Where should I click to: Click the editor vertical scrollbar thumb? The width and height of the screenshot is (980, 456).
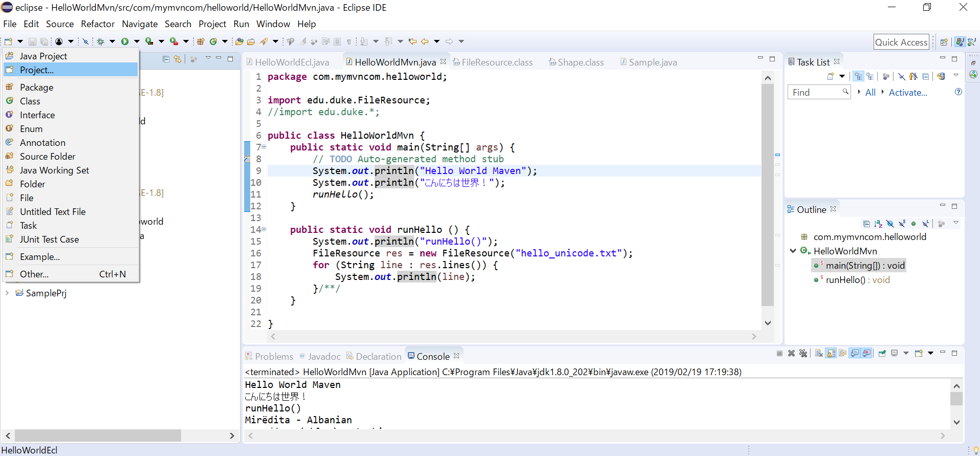click(x=767, y=195)
